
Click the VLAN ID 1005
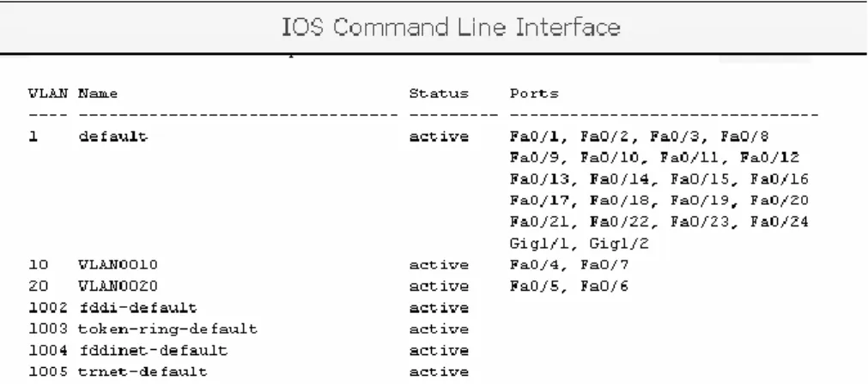(x=48, y=371)
